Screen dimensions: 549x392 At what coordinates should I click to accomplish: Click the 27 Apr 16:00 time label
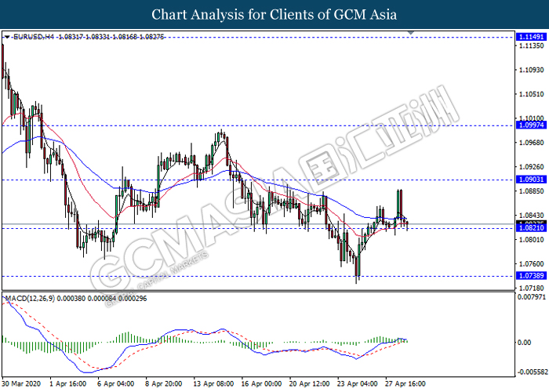405,383
